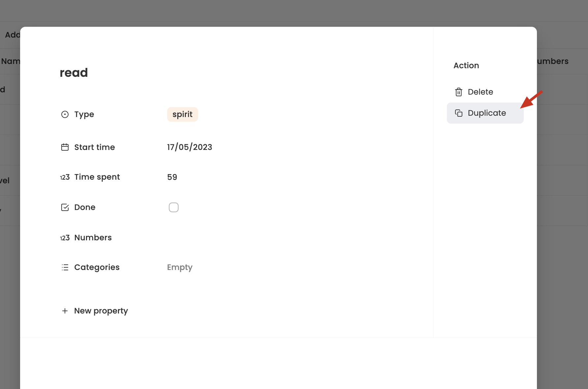Screen dimensions: 588x389
Task: Click the trash icon next to Delete
Action: 458,92
